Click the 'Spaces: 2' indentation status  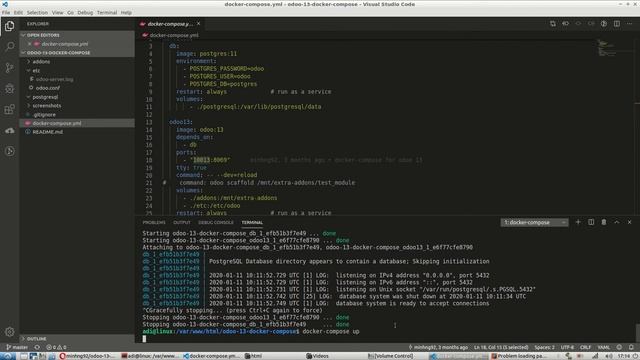[x=544, y=347]
